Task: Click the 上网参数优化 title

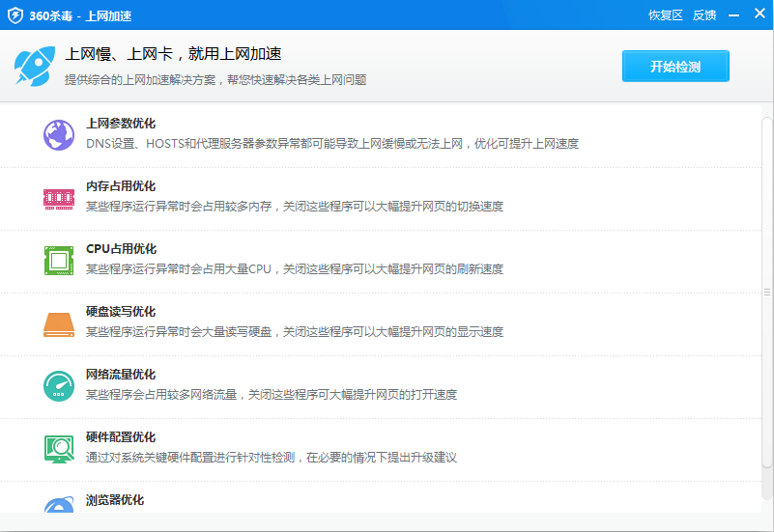Action: [121, 124]
